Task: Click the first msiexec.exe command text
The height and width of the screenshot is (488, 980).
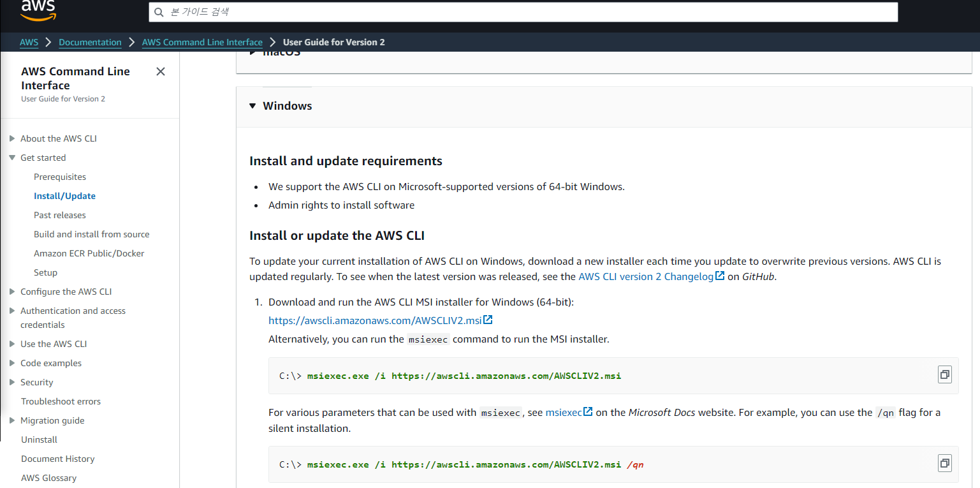Action: coord(464,376)
